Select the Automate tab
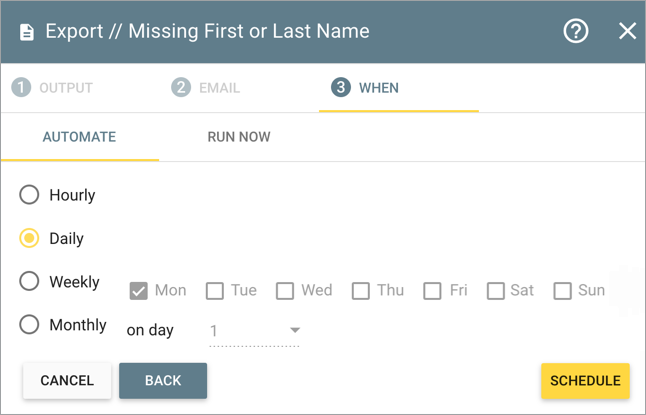646x415 pixels. pyautogui.click(x=79, y=137)
